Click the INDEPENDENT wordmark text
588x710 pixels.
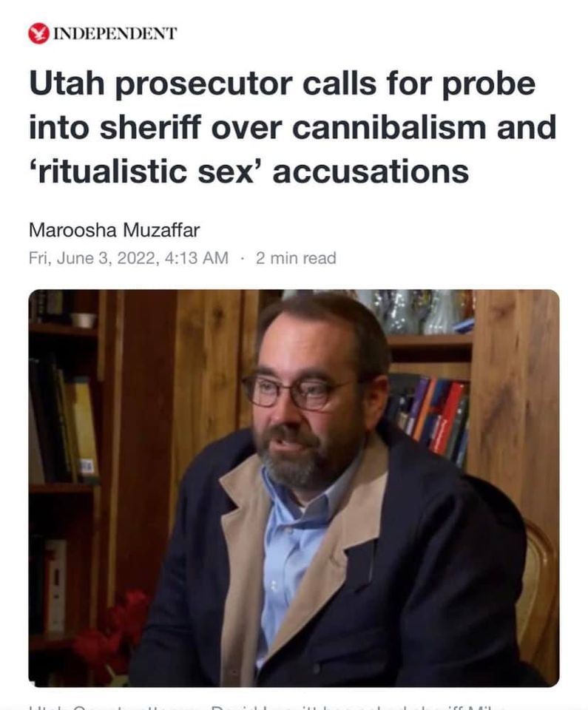(115, 34)
